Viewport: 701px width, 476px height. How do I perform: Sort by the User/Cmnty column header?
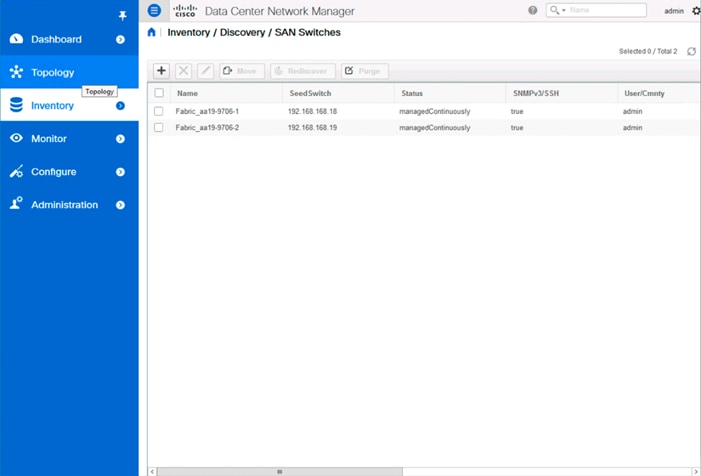pyautogui.click(x=659, y=93)
